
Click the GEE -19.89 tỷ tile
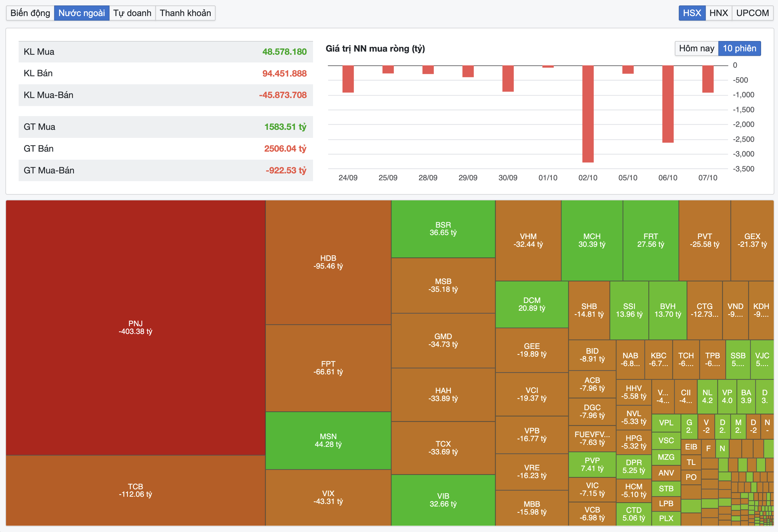tap(532, 350)
